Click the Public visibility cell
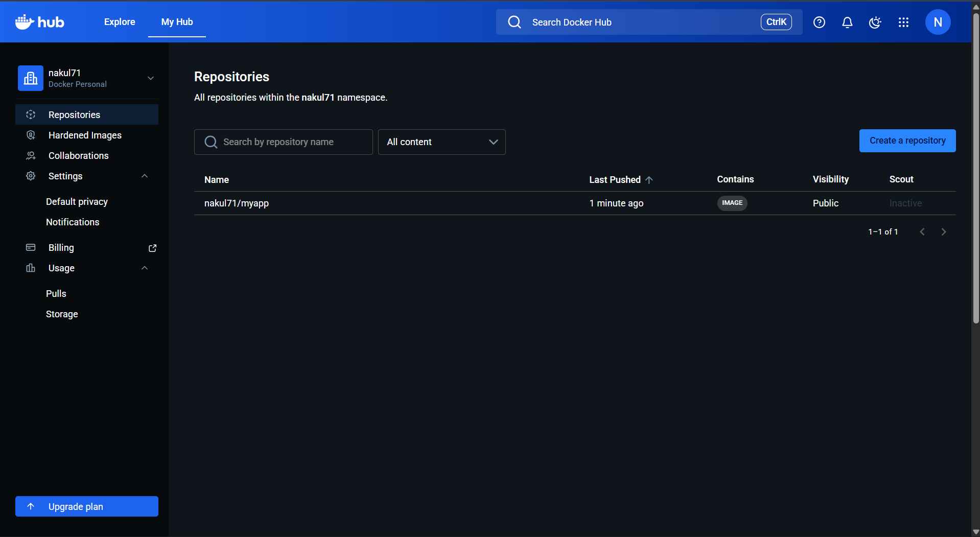Screen dimensions: 980x537 [x=826, y=203]
